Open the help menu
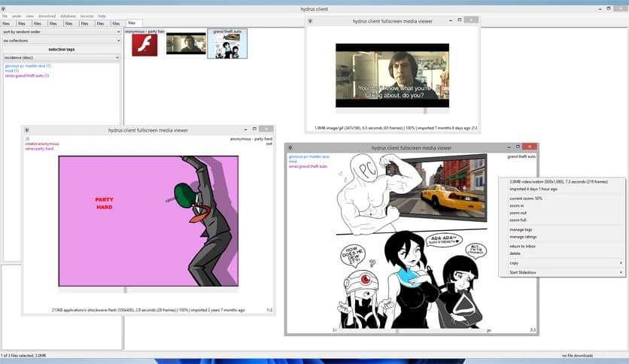 [102, 16]
